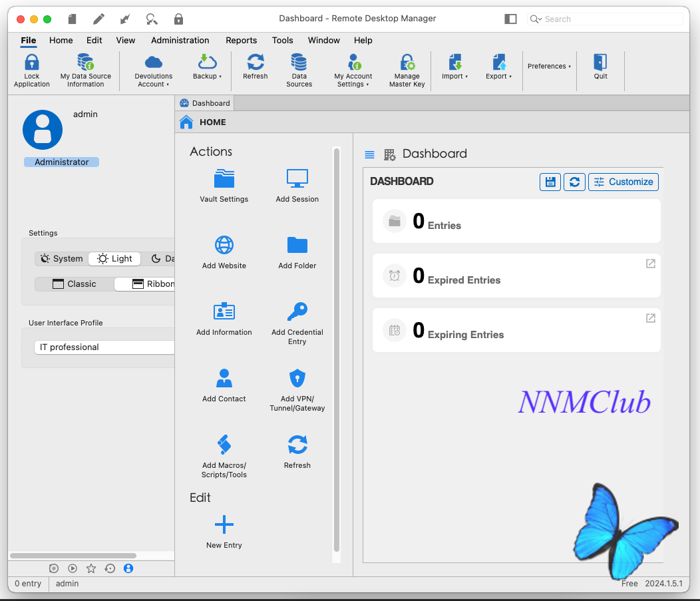
Task: Click Add Macros/Scripts/Tools action
Action: coord(224,457)
